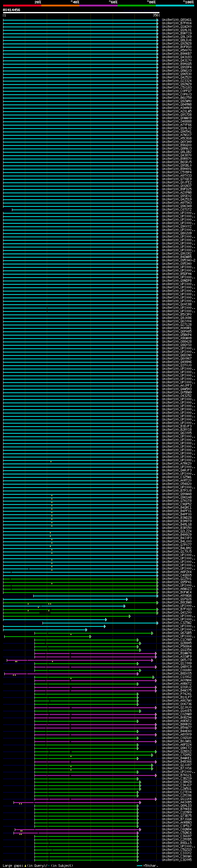Viewport: 197px width, 868px height.
Task: Click the orange ~40% identity legend segment
Action: coord(60,6)
